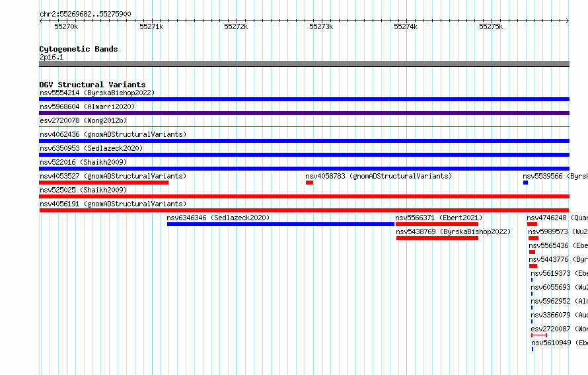The height and width of the screenshot is (375, 588).
Task: Select the red nsv5989573 variant bar
Action: (533, 238)
